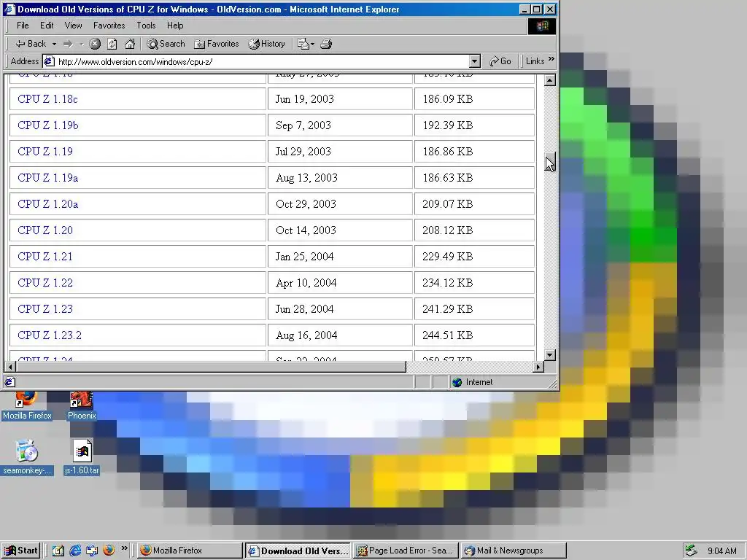Screen dimensions: 747x560
Task: Click the horizontal scrollbar right arrow
Action: tap(538, 367)
